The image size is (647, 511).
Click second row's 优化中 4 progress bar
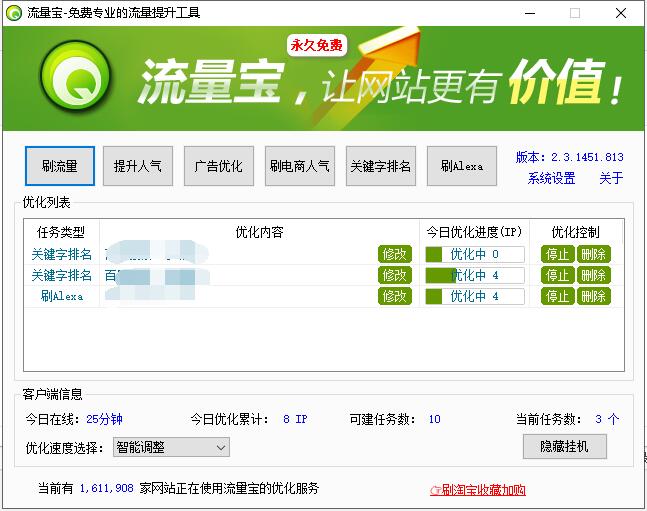(x=475, y=275)
